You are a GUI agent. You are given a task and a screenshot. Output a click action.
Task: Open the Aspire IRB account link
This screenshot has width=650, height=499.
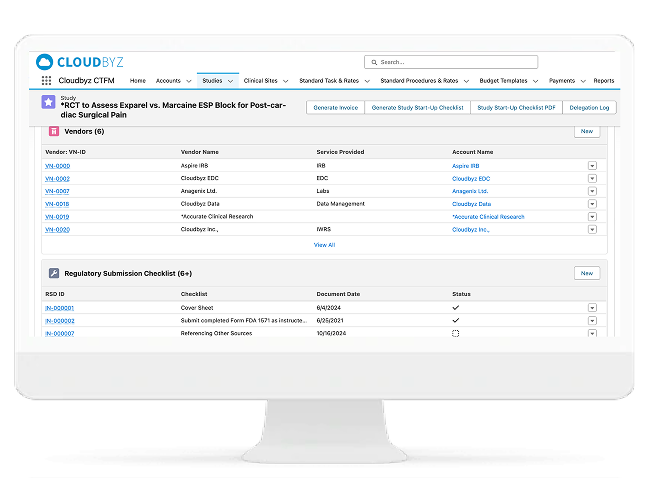coord(466,166)
